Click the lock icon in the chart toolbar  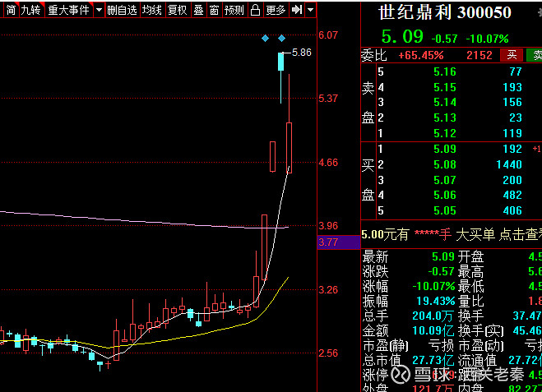click(x=255, y=10)
